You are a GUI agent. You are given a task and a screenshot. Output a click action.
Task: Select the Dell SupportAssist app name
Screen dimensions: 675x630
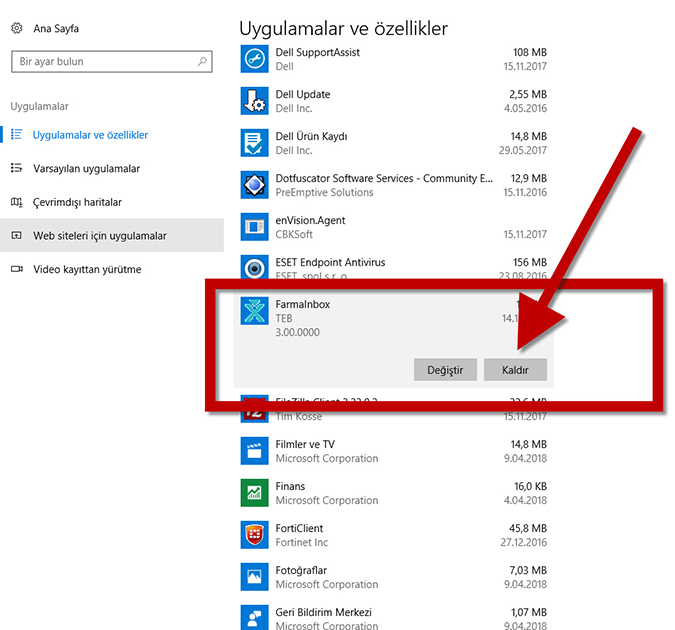point(318,52)
